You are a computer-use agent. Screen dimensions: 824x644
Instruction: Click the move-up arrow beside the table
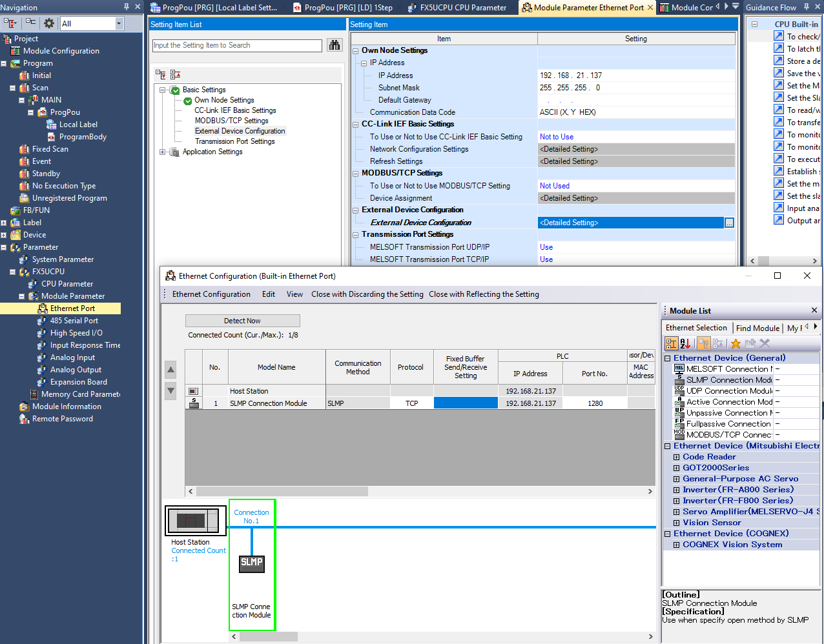click(170, 370)
